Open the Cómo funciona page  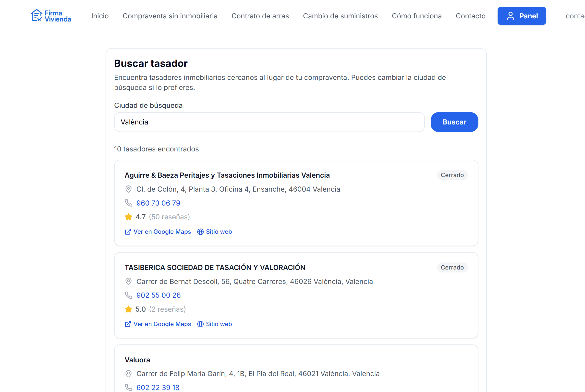[416, 16]
